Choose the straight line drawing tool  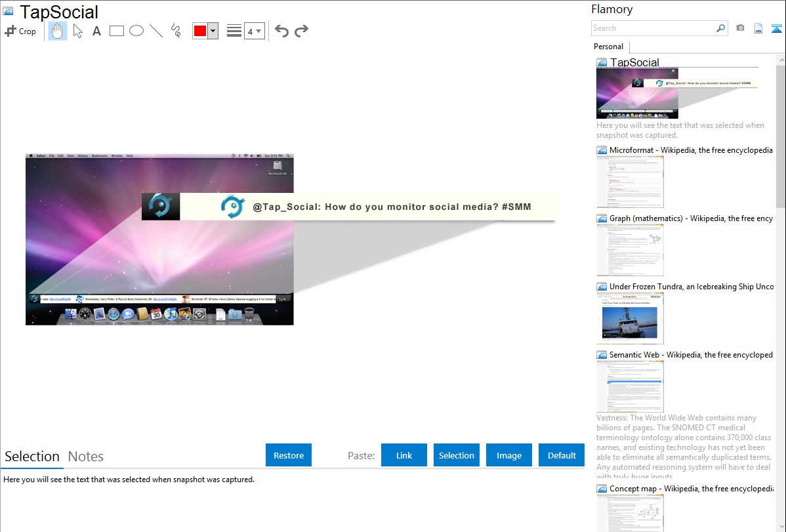pos(156,31)
